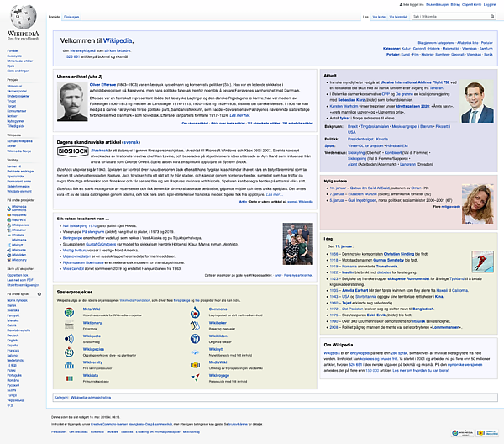Open woman's photo in Nylig avdøde
The width and height of the screenshot is (504, 444).
tap(477, 204)
